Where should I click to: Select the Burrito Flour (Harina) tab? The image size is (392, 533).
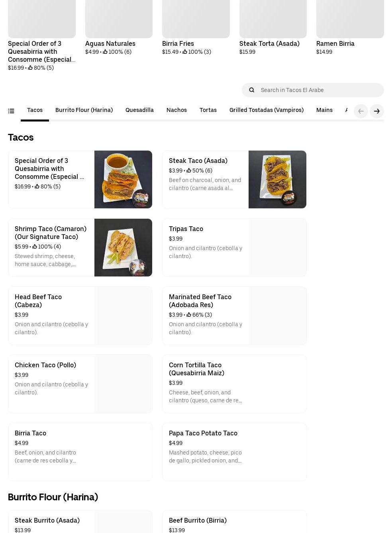pyautogui.click(x=84, y=110)
